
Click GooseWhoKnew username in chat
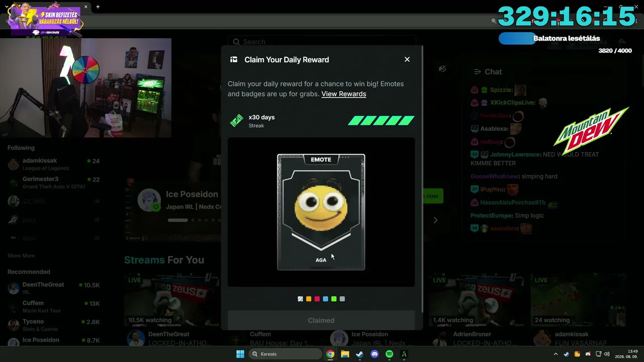click(494, 176)
